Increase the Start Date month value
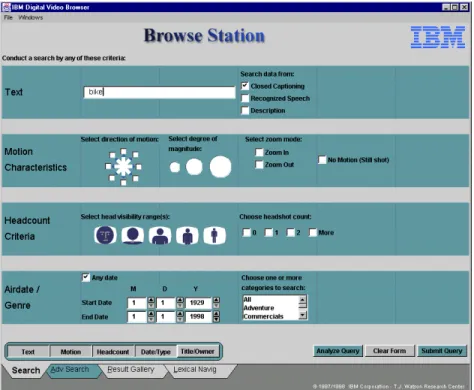Screen dimensions: 474x390 click(151, 300)
